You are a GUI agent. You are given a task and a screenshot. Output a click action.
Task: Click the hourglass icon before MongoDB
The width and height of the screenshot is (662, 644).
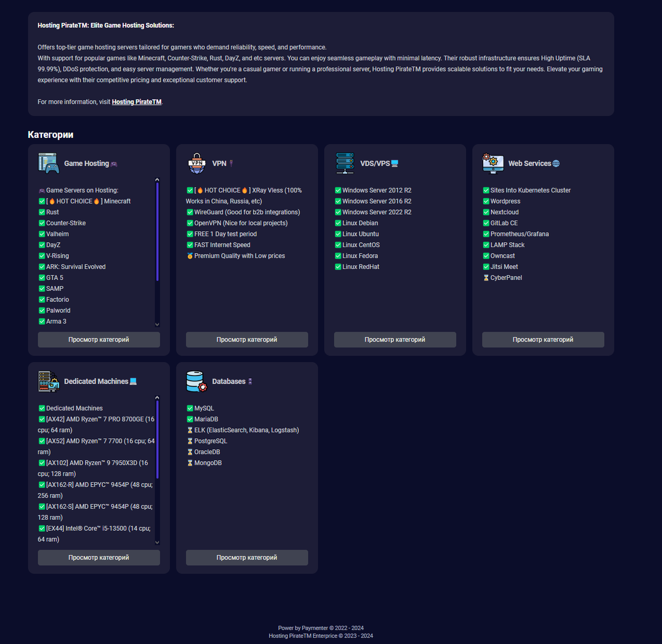190,463
